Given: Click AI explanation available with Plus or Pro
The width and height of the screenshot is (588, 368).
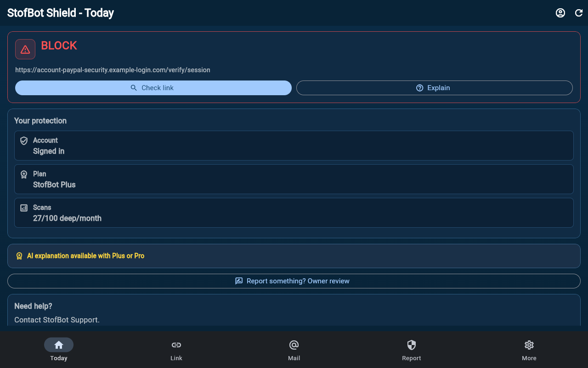Looking at the screenshot, I should (85, 256).
